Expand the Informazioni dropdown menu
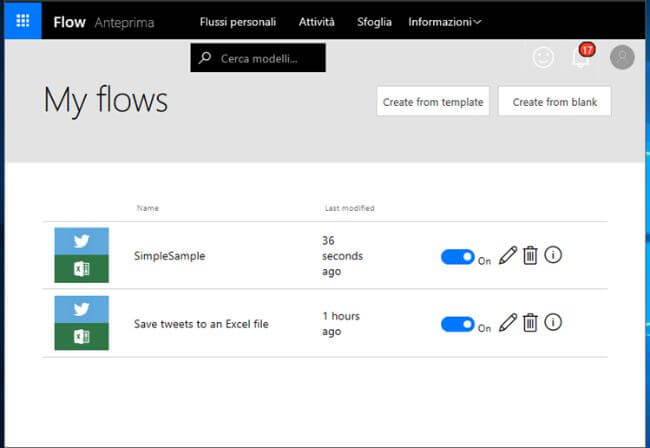The image size is (650, 448). pyautogui.click(x=445, y=22)
